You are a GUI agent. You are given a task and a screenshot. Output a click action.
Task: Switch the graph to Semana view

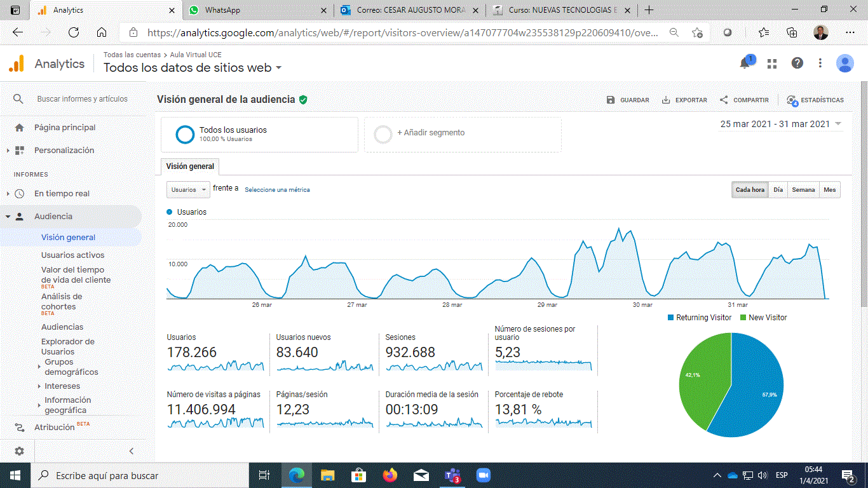pyautogui.click(x=803, y=189)
